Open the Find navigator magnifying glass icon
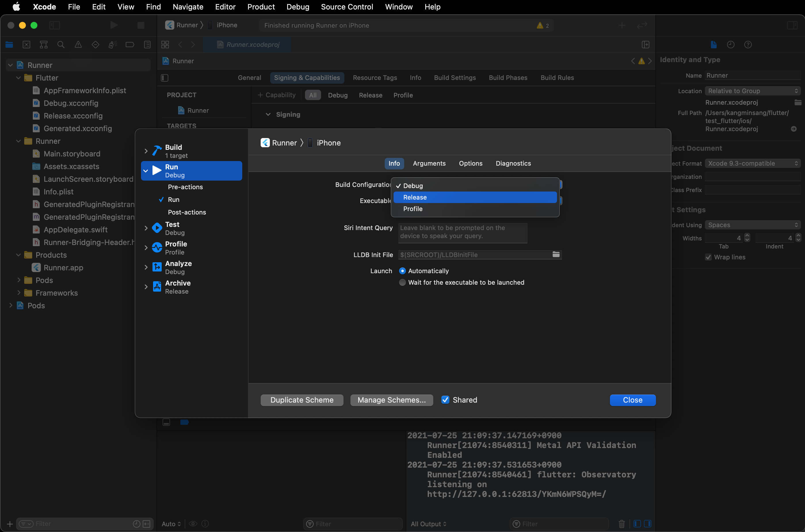805x532 pixels. coord(61,45)
